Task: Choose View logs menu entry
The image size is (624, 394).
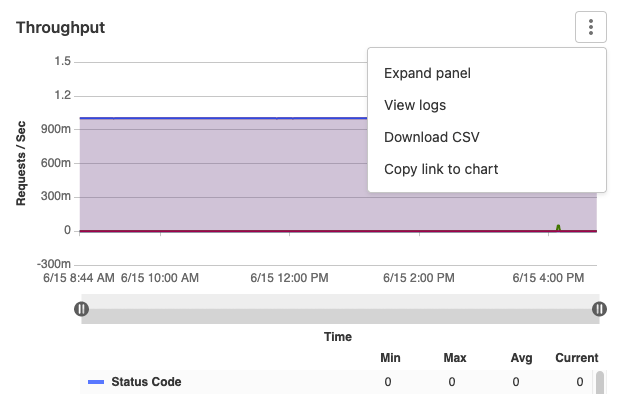Action: click(x=415, y=105)
